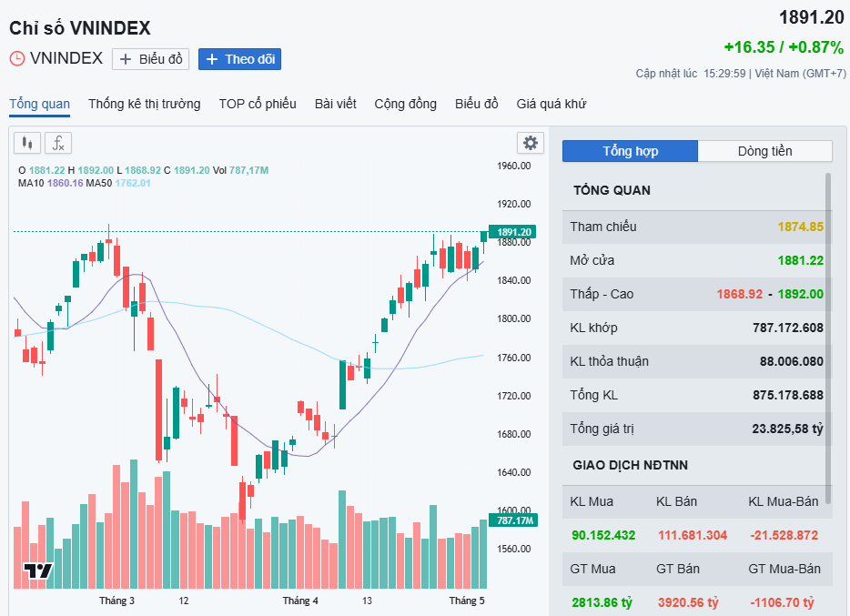Image resolution: width=850 pixels, height=616 pixels.
Task: Click the Tham chiếu value 1874.85
Action: [801, 227]
